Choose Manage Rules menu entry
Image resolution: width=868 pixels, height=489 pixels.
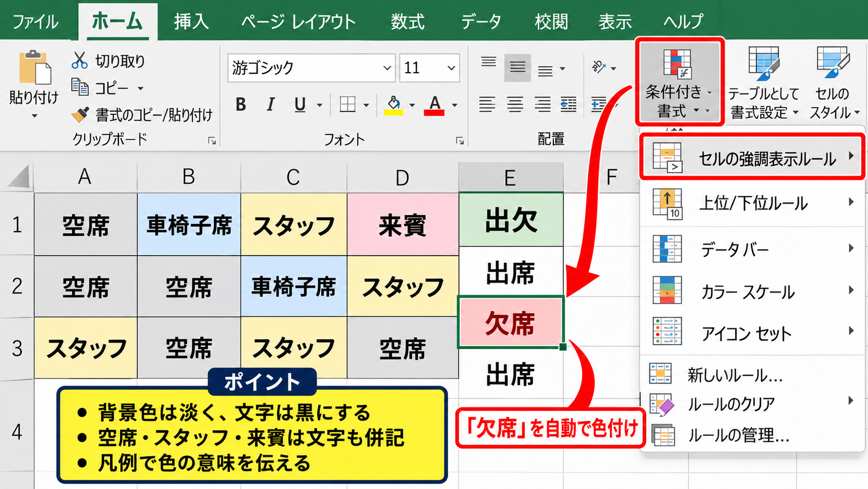pyautogui.click(x=753, y=434)
